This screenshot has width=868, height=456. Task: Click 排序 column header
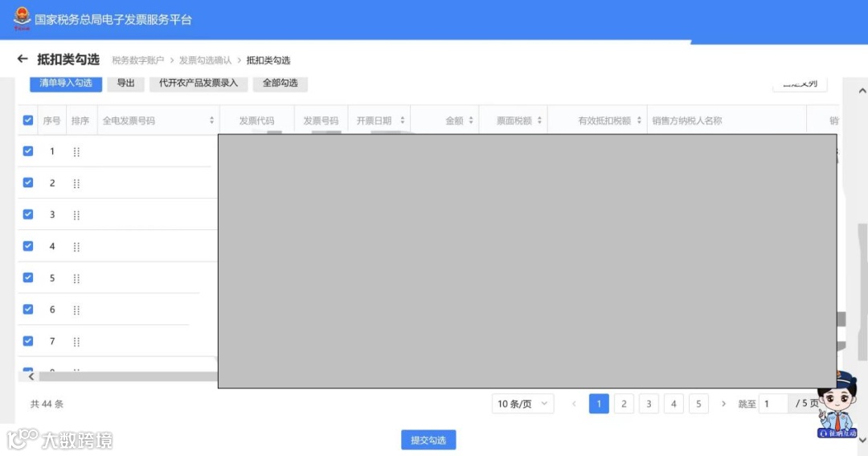pyautogui.click(x=80, y=121)
